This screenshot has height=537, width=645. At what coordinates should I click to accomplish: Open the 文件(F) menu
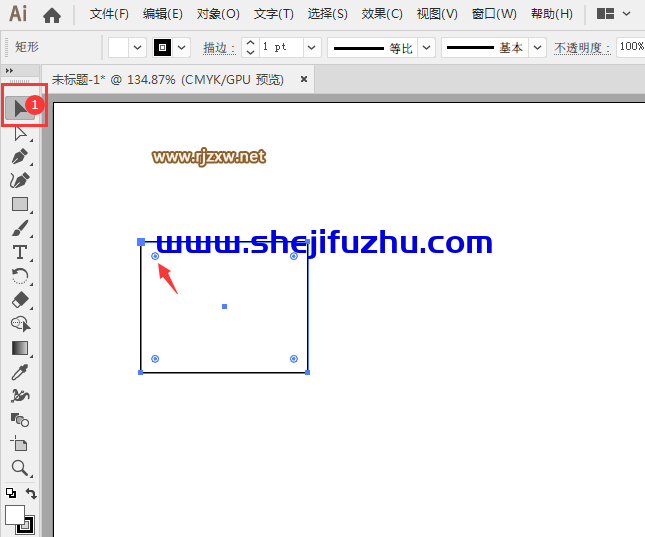click(109, 14)
